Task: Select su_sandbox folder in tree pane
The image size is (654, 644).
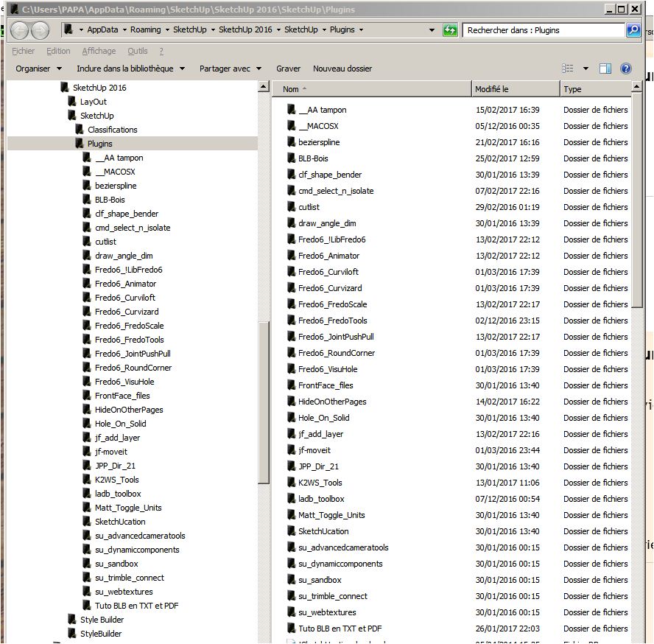Action: [116, 564]
